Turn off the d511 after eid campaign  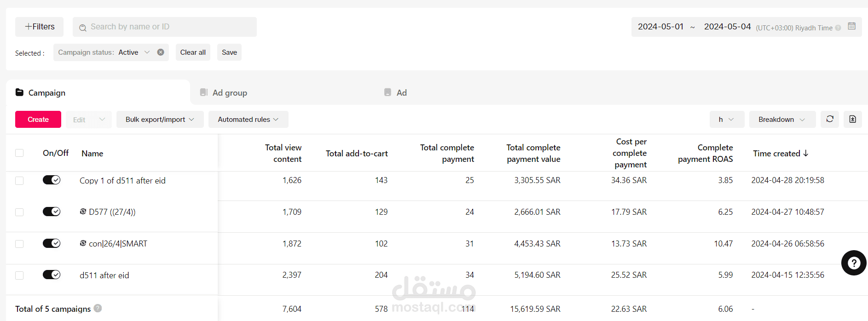coord(52,275)
